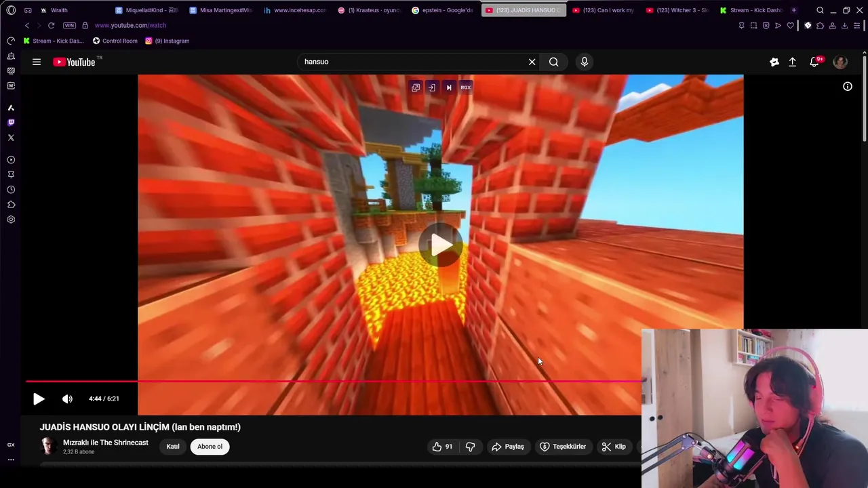Click the video title JUADİS HANSUO OLAYI
Viewport: 868px width, 488px height.
(140, 427)
